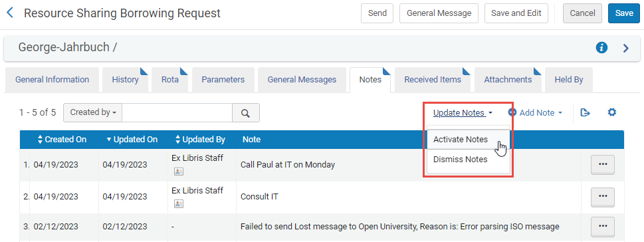Screen dimensions: 644x242
Task: Click the export list icon
Action: tap(586, 112)
